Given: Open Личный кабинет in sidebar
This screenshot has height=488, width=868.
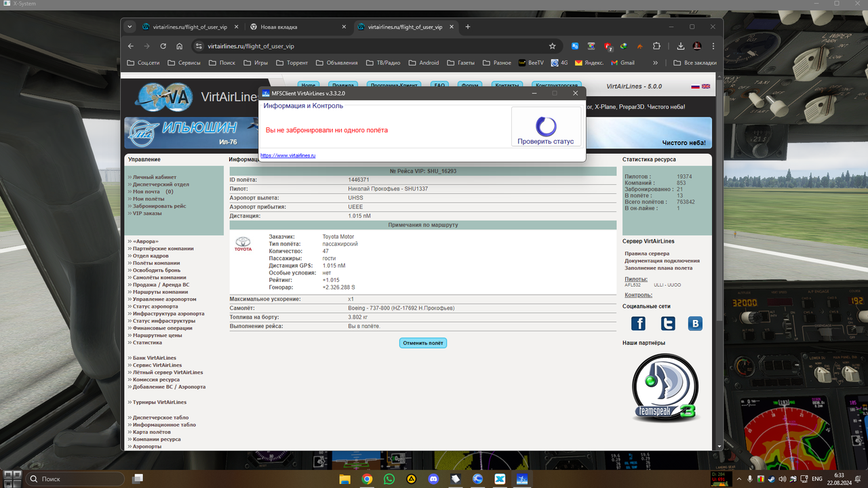Looking at the screenshot, I should pyautogui.click(x=154, y=177).
